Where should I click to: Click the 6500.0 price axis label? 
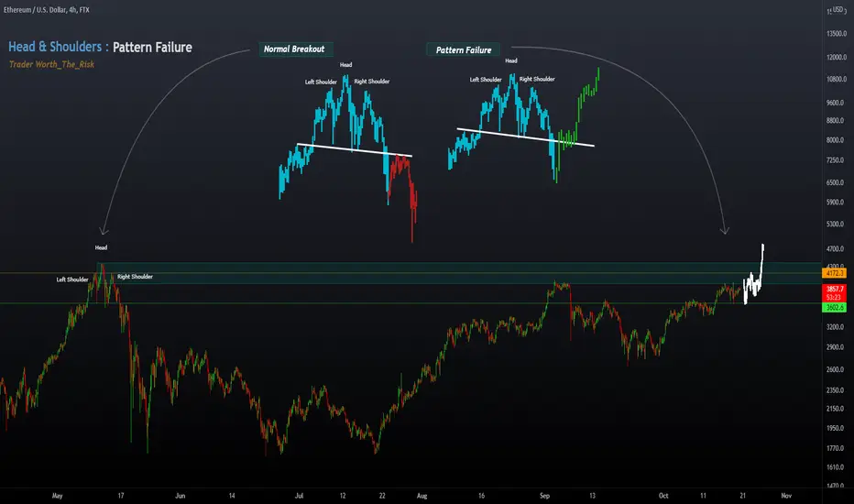[x=837, y=182]
